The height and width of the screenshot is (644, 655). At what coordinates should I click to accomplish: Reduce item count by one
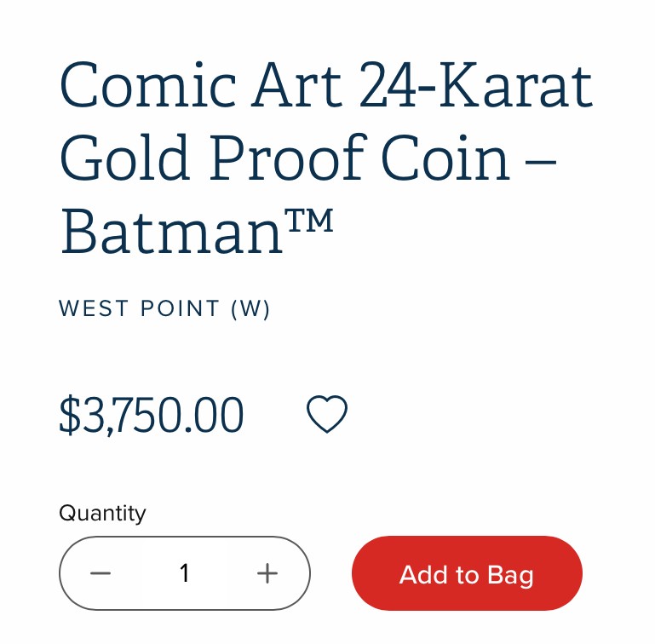click(x=101, y=573)
